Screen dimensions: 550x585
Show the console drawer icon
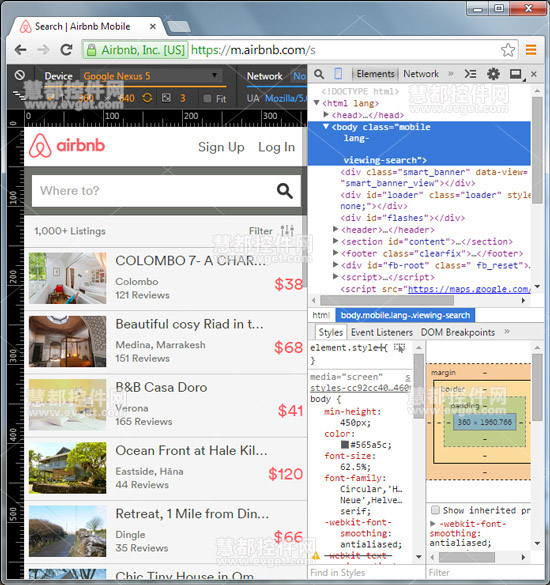(x=470, y=74)
